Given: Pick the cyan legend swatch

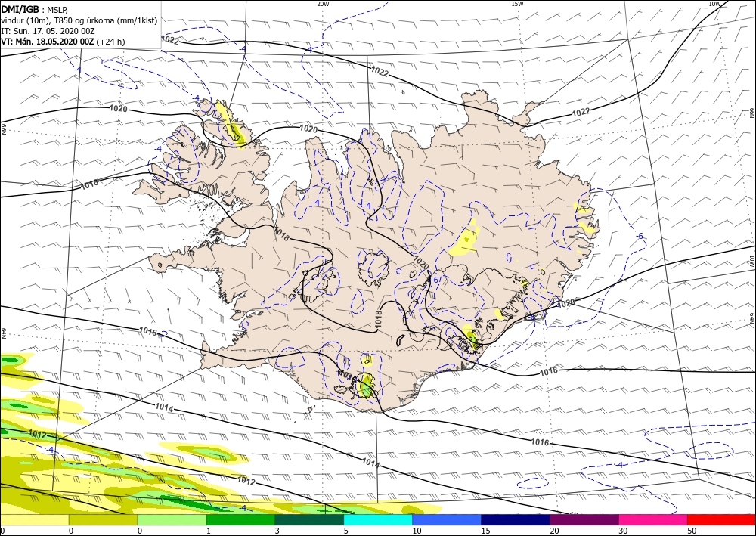Looking at the screenshot, I should pyautogui.click(x=378, y=519).
